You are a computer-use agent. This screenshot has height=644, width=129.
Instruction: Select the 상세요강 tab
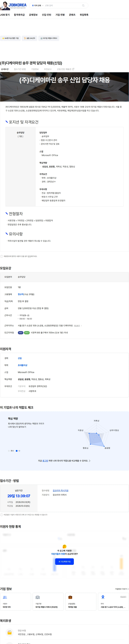pos(5,69)
